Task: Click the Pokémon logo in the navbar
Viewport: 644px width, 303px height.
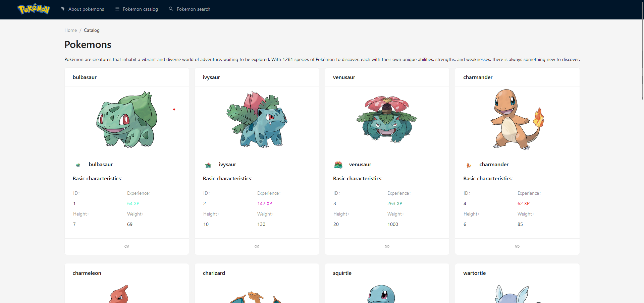Action: [34, 9]
